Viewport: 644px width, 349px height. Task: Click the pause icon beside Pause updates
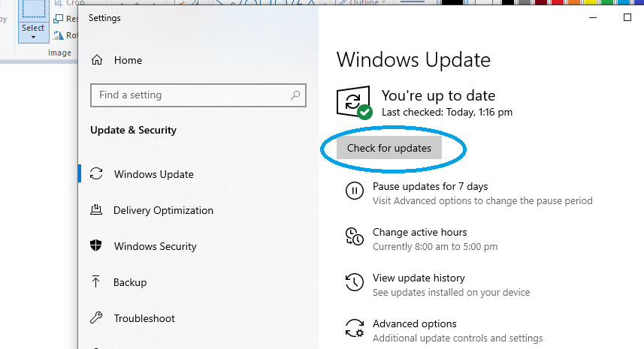coord(354,192)
